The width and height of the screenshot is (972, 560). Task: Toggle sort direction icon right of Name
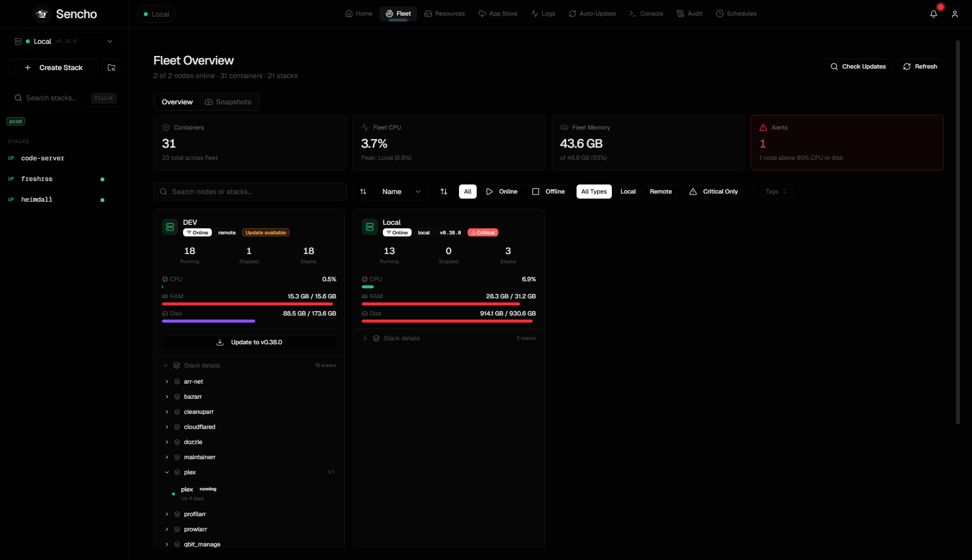point(444,192)
